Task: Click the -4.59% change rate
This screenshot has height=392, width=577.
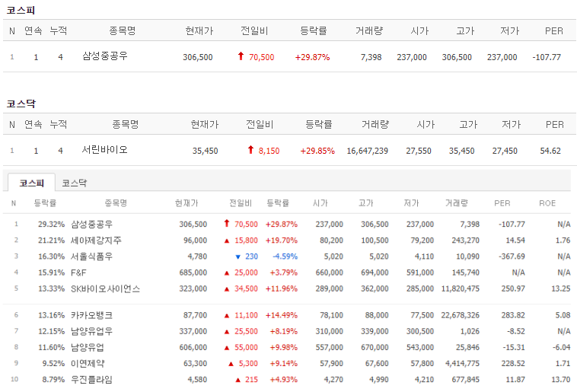Action: (285, 257)
